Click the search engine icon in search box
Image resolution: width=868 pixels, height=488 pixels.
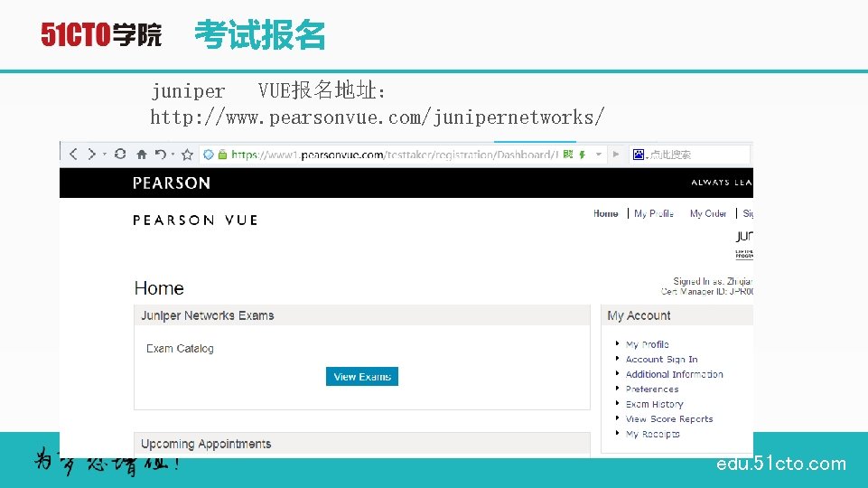click(x=639, y=155)
